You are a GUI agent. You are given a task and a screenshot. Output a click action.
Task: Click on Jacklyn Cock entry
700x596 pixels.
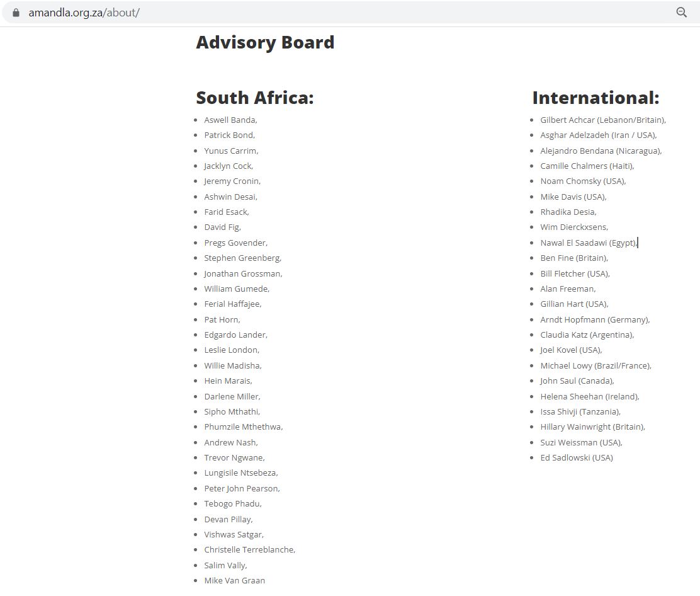pos(229,166)
